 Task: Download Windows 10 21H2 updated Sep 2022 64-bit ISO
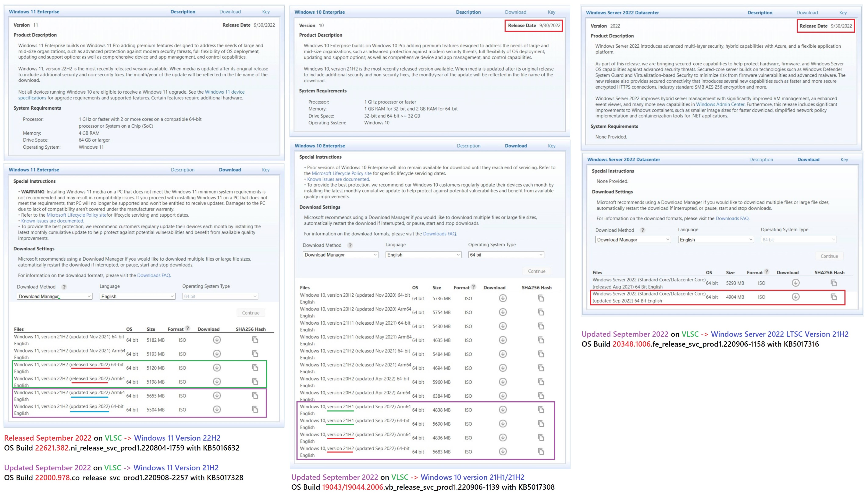(x=503, y=451)
